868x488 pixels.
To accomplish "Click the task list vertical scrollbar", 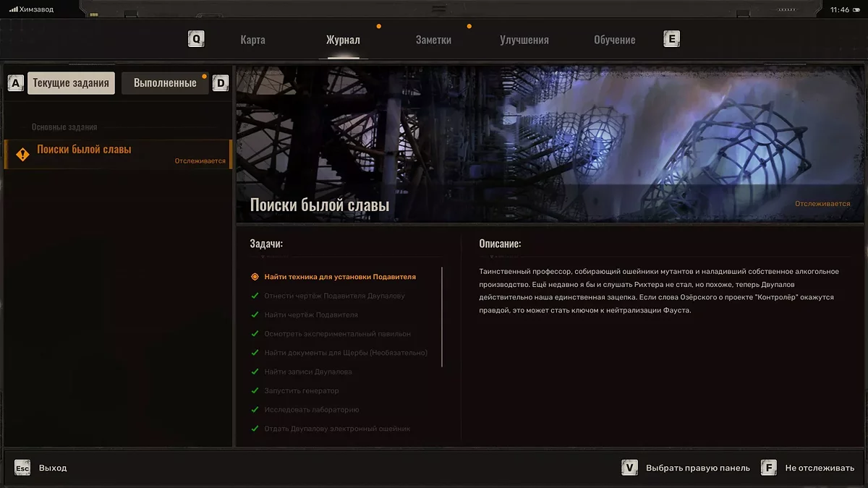I will point(442,317).
